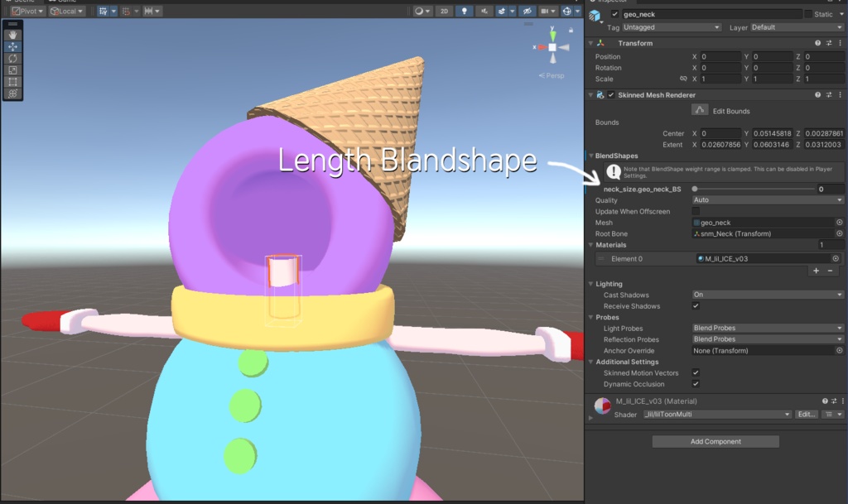Image resolution: width=848 pixels, height=504 pixels.
Task: Open the Layer Default dropdown
Action: (x=797, y=27)
